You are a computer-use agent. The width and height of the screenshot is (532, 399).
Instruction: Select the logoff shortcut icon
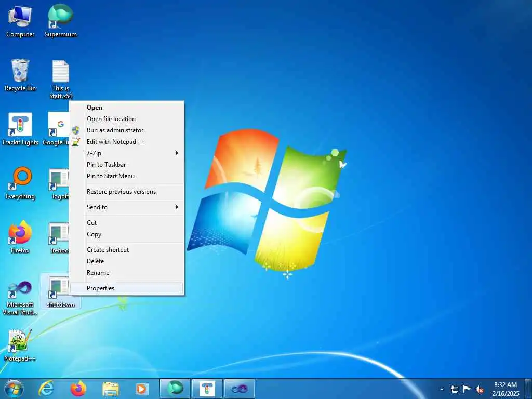(x=59, y=183)
